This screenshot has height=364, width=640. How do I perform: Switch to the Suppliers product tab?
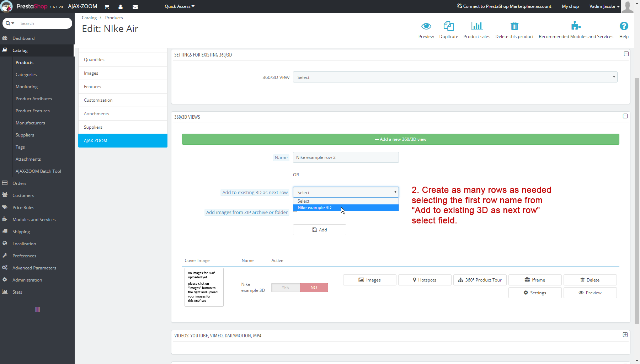click(x=123, y=127)
